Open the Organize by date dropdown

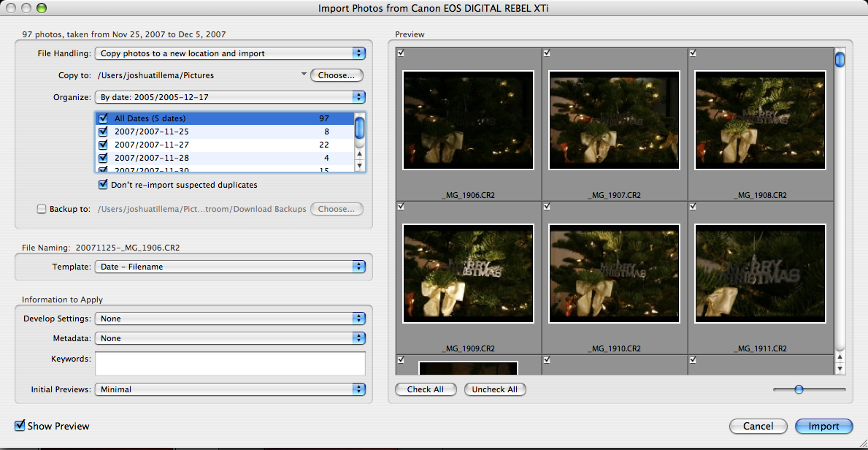(230, 98)
